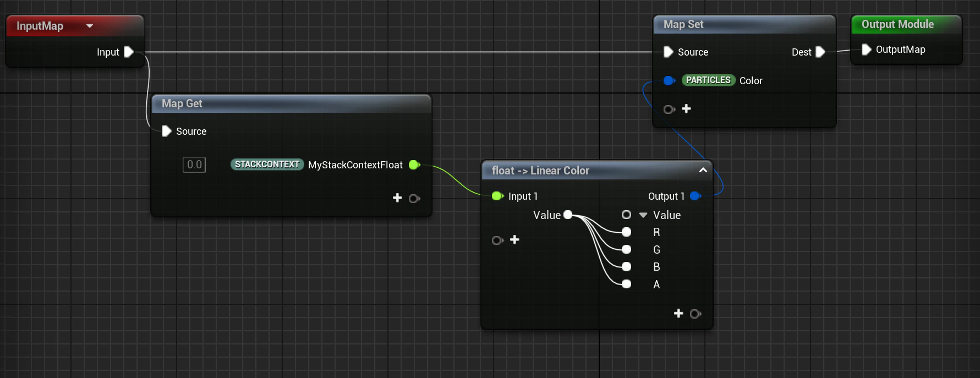This screenshot has height=378, width=980.
Task: Click the Map Set Dest output pin
Action: point(820,52)
